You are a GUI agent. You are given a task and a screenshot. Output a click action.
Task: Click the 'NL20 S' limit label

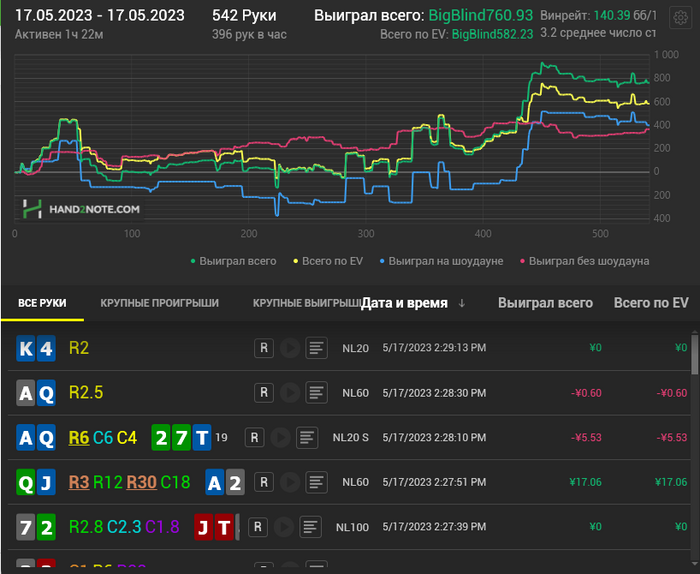click(351, 437)
